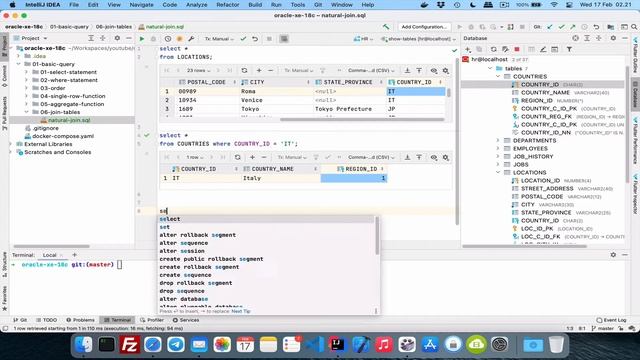Add row in COUNTRIES result grid
This screenshot has height=360, width=640.
point(252,157)
